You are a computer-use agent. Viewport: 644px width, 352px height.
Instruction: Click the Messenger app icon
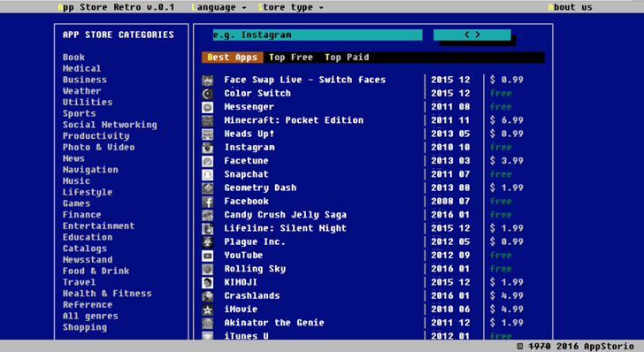(207, 107)
